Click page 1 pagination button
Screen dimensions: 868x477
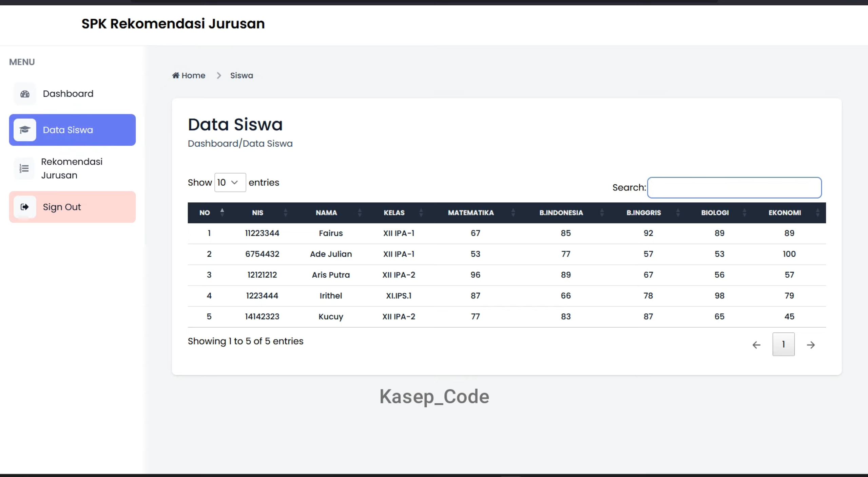tap(783, 344)
